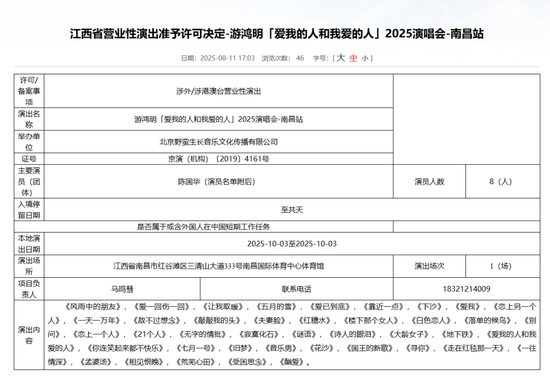Click the song title《21个人》
Screen dimensions: 550x376
point(149,334)
